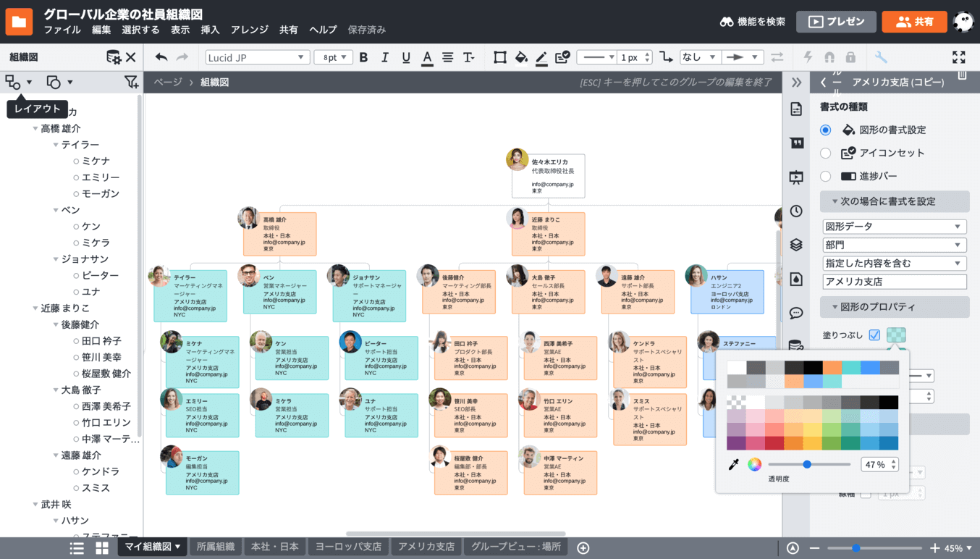This screenshot has height=559, width=980.
Task: Open the layers panel icon
Action: (796, 245)
